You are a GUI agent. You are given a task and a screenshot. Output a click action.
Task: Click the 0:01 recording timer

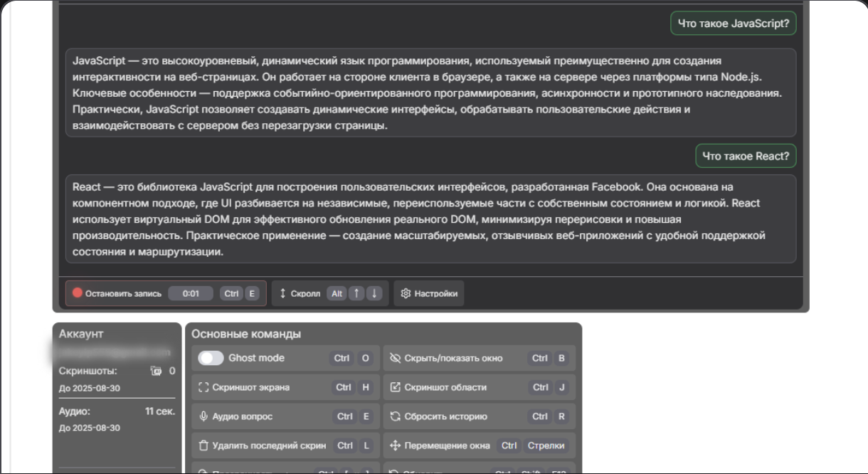(x=191, y=293)
